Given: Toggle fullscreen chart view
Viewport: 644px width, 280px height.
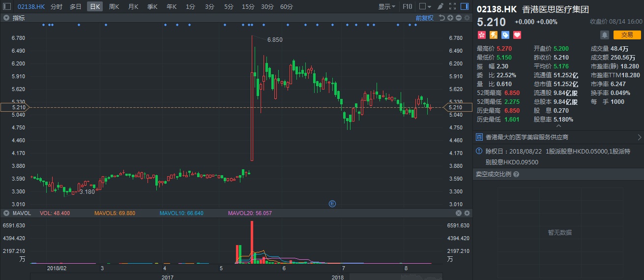Looking at the screenshot, I should 452,7.
